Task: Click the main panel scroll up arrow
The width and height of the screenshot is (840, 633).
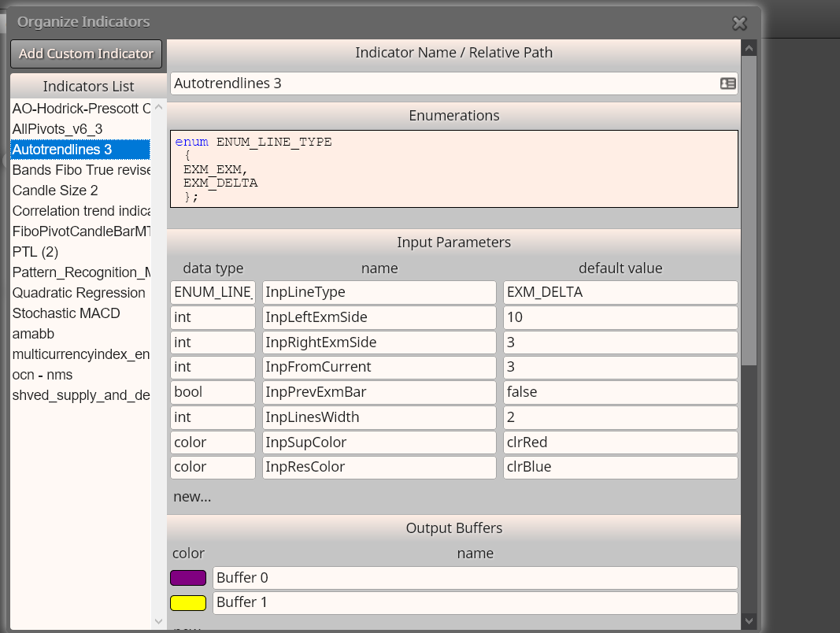Action: pos(749,48)
